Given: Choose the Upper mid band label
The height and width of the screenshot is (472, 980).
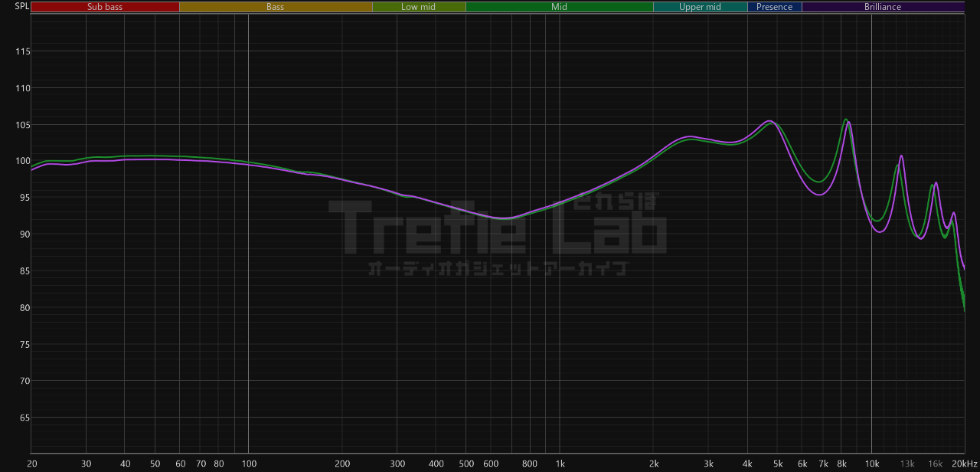Looking at the screenshot, I should click(x=700, y=7).
